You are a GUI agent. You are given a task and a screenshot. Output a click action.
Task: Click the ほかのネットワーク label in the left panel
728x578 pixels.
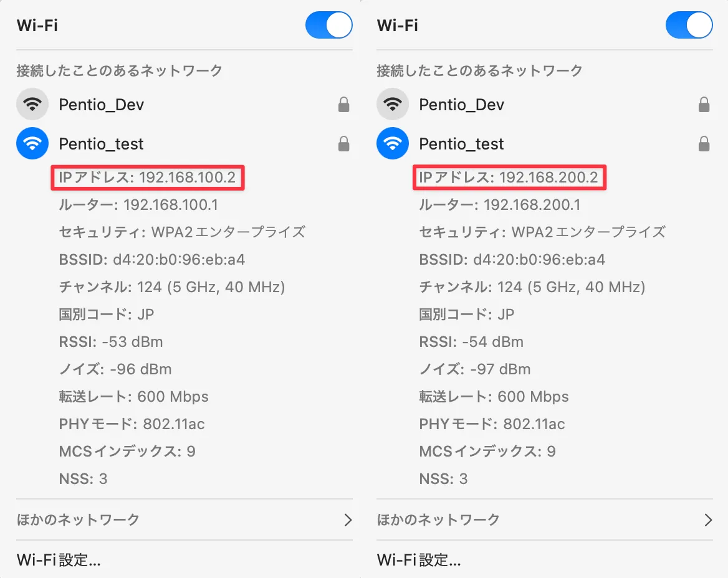[x=78, y=519]
